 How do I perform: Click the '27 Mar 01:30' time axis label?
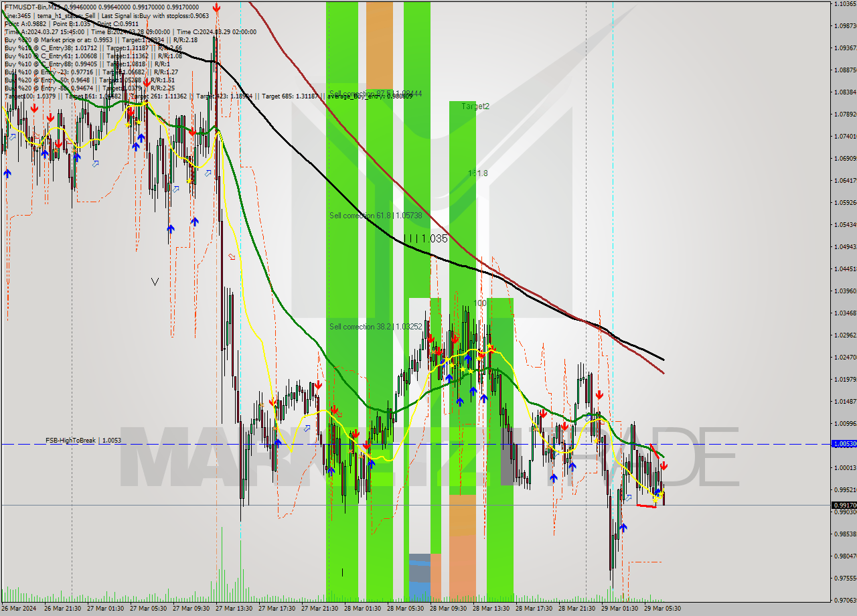[x=106, y=609]
